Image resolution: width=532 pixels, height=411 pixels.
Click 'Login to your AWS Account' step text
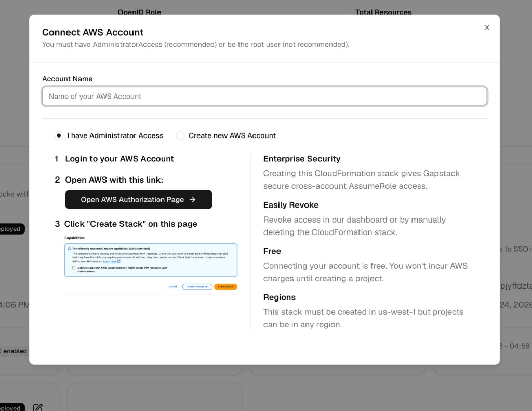pyautogui.click(x=119, y=159)
